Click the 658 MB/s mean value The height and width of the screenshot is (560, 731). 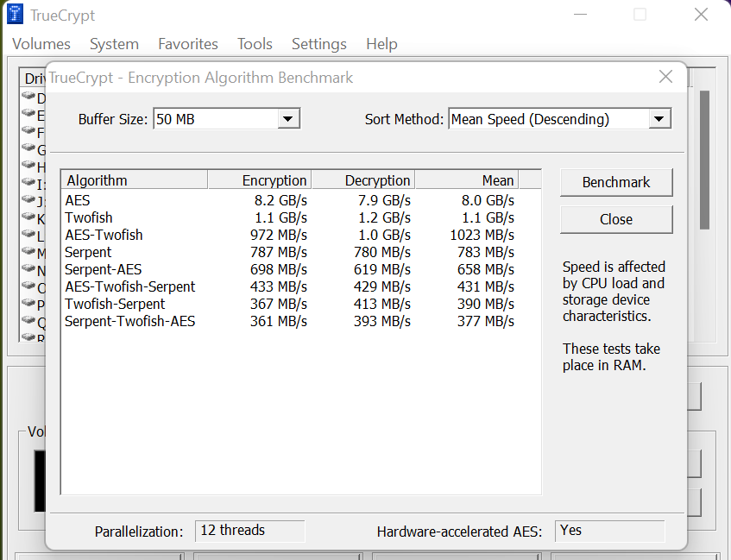point(485,269)
